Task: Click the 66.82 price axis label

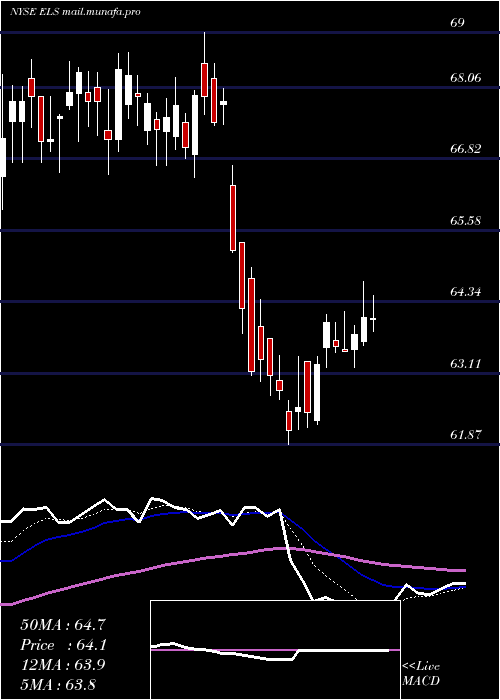Action: (465, 149)
